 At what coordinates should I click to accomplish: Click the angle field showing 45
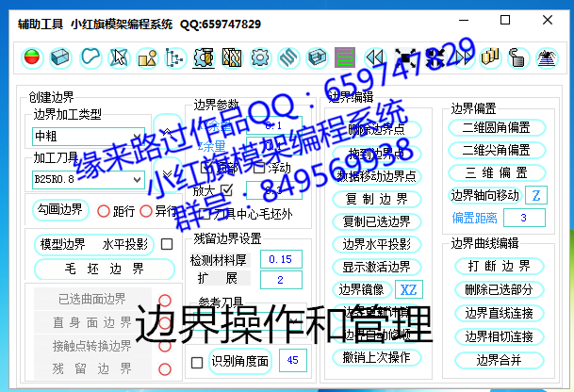tap(293, 361)
